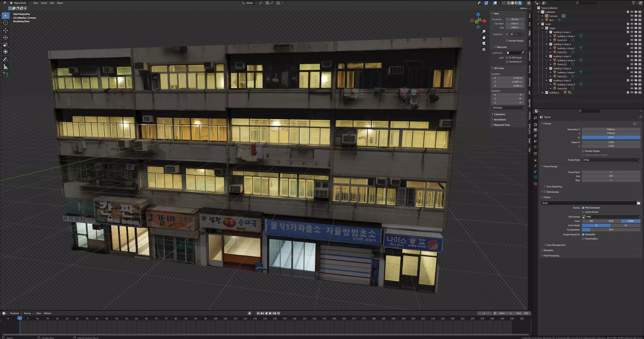Select BW color mode button

click(591, 221)
